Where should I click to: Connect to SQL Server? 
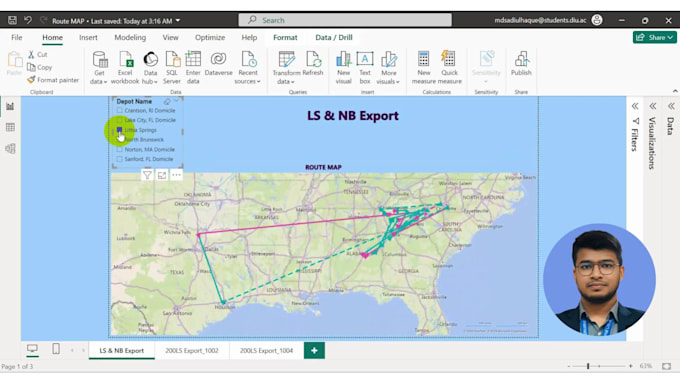click(172, 68)
